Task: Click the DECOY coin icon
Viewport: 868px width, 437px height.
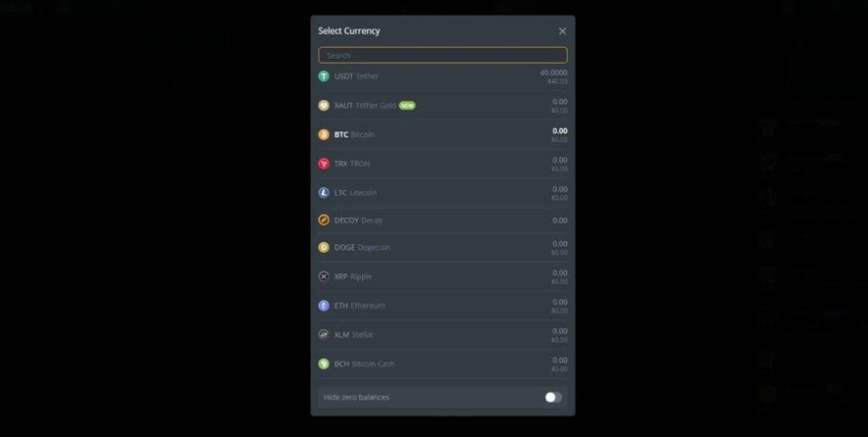Action: click(x=324, y=221)
